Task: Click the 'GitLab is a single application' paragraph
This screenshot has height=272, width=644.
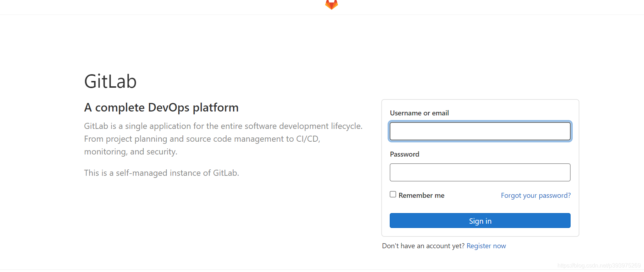Action: [x=223, y=139]
